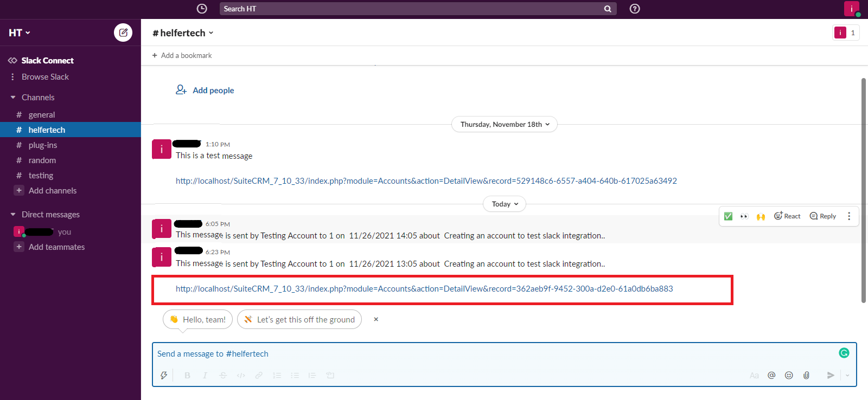Click the React button on message

tap(787, 216)
